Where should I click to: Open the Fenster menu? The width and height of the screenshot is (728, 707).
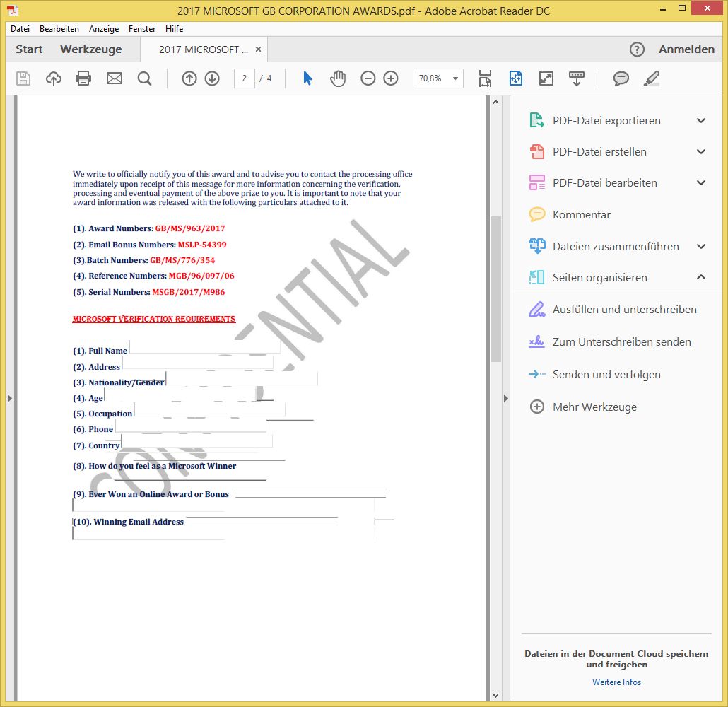(x=141, y=29)
